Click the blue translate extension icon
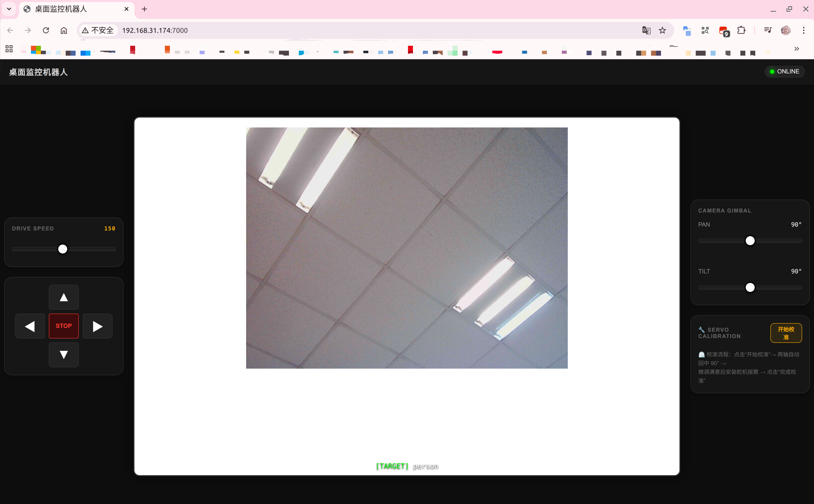Viewport: 814px width, 504px height. point(687,31)
